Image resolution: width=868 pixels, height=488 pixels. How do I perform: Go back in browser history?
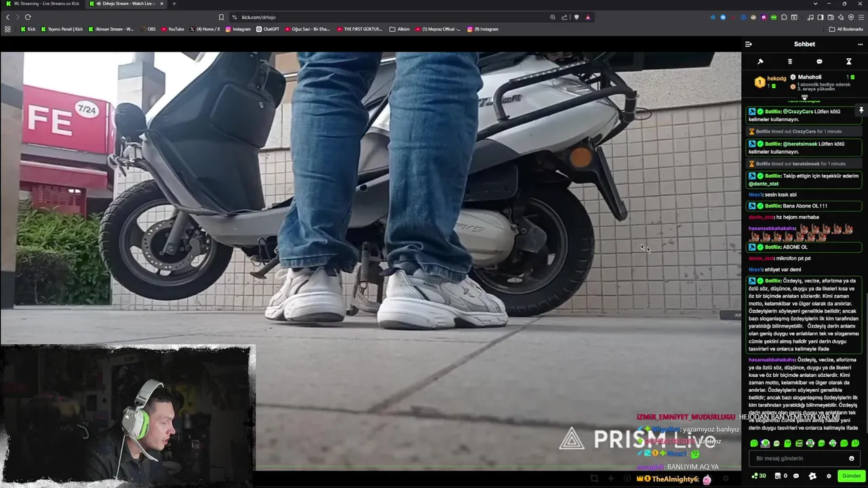[x=7, y=17]
